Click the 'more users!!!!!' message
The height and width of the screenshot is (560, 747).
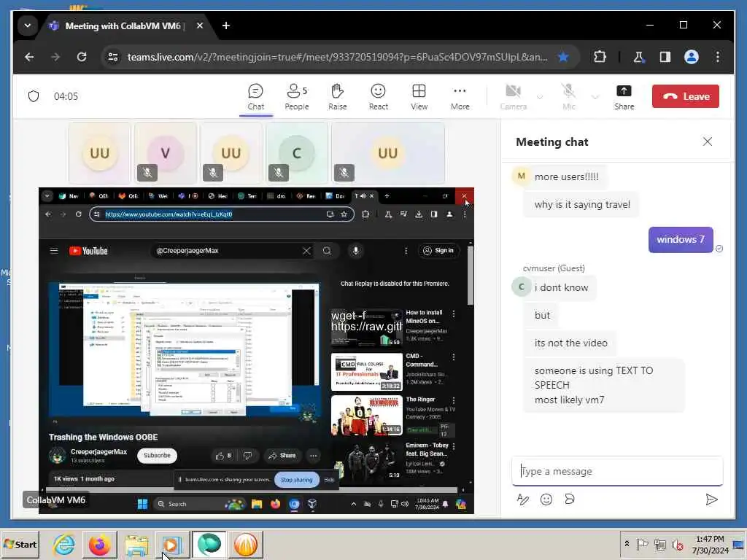coord(566,176)
